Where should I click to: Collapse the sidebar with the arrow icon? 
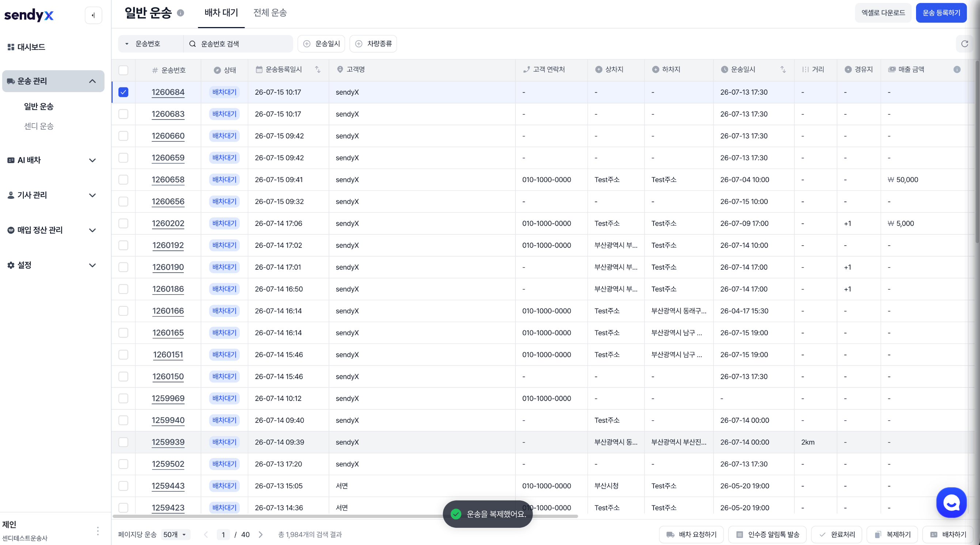point(93,15)
